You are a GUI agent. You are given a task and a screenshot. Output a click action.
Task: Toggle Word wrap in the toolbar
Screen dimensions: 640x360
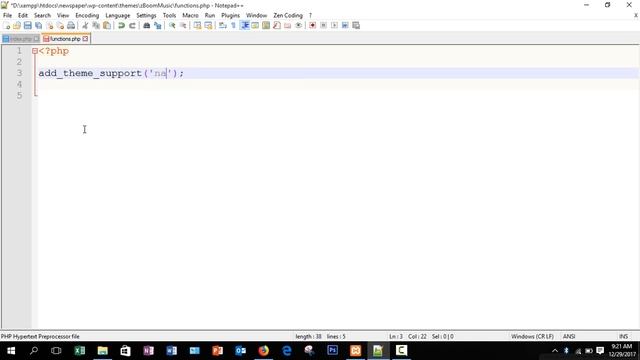(x=222, y=26)
